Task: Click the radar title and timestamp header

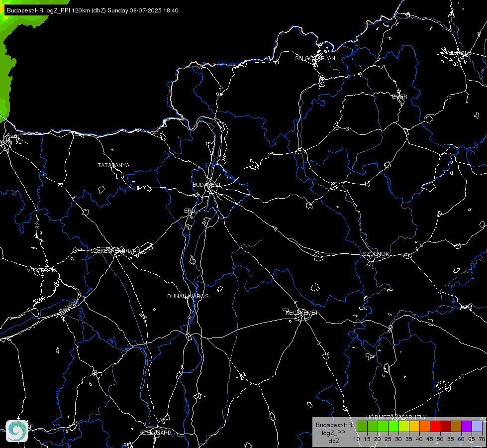Action: (92, 10)
